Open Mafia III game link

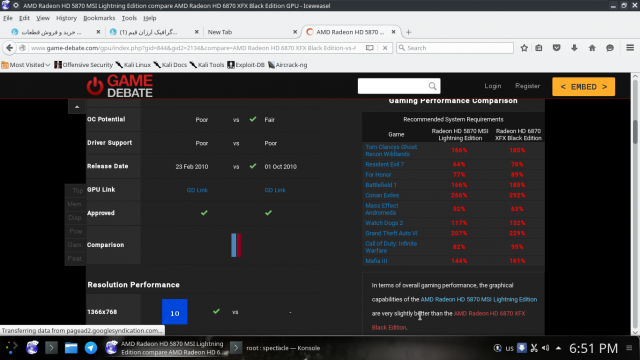coord(376,261)
